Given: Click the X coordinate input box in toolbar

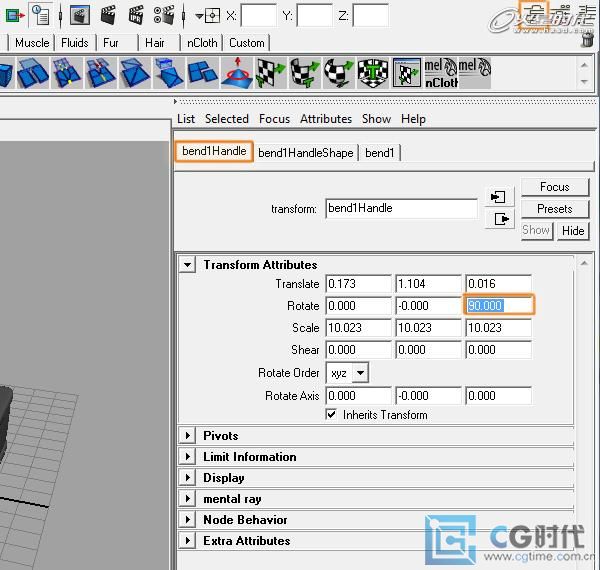Looking at the screenshot, I should click(258, 16).
